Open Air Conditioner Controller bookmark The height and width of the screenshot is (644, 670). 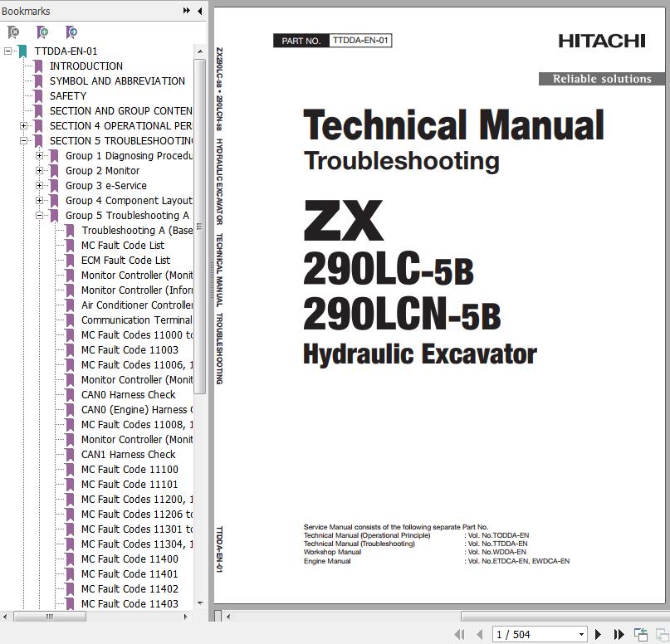tap(137, 305)
